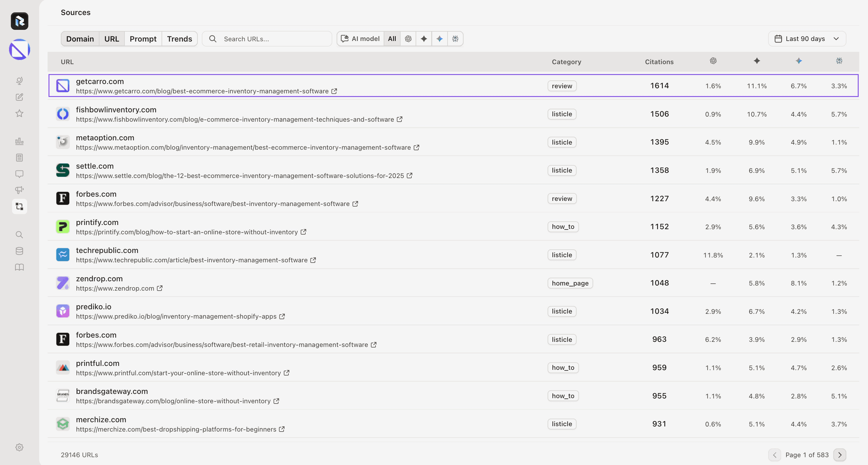This screenshot has width=868, height=465.
Task: Click the blue sparkle column header icon
Action: click(x=799, y=61)
